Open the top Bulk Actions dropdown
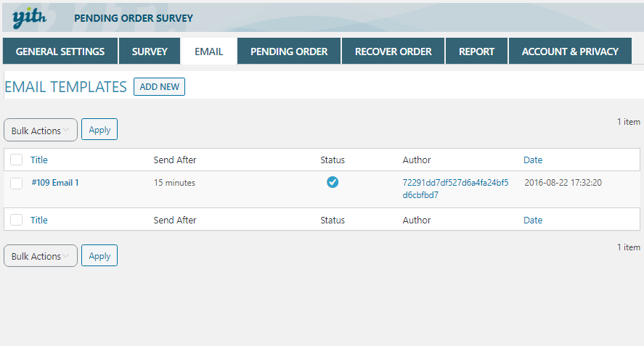The image size is (644, 346). (41, 131)
